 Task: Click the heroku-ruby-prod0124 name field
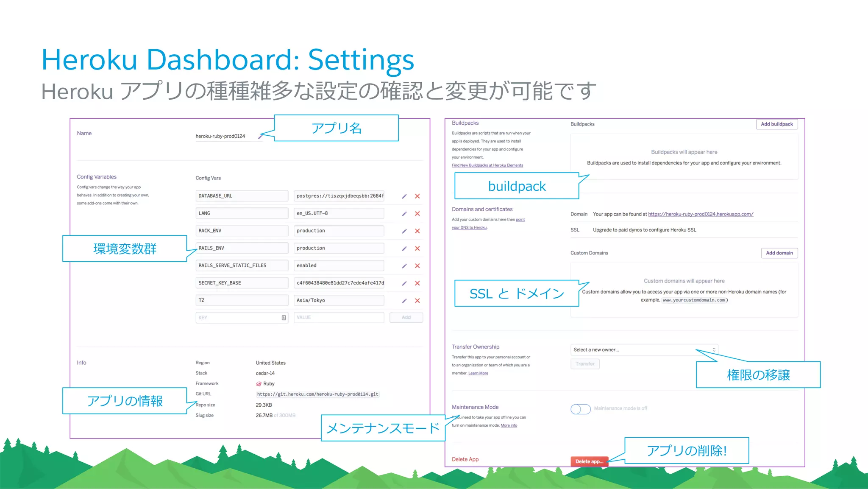229,136
